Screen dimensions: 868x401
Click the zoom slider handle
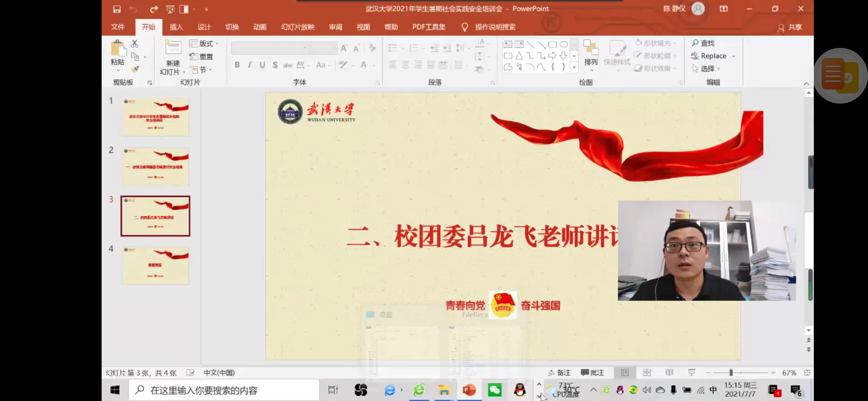pyautogui.click(x=731, y=372)
